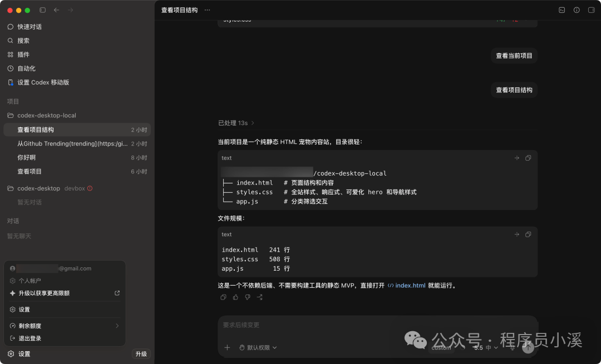
Task: Click 升级以获享更高限额
Action: 65,293
